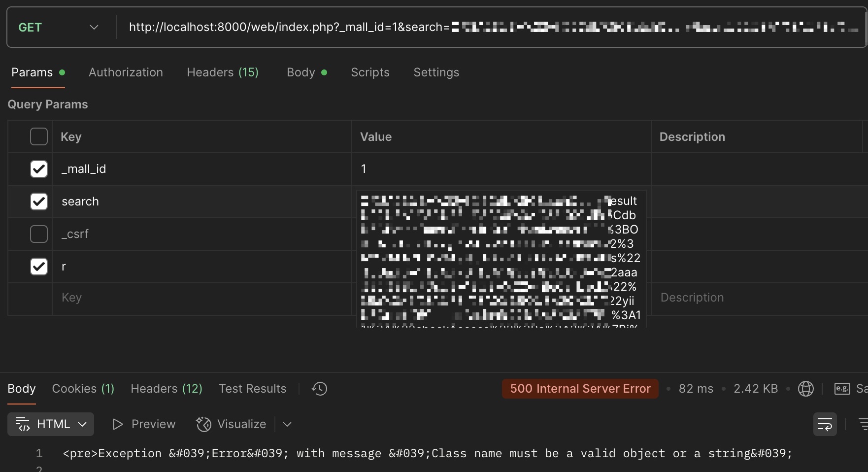Open the response history clock icon
Image resolution: width=868 pixels, height=472 pixels.
click(319, 389)
